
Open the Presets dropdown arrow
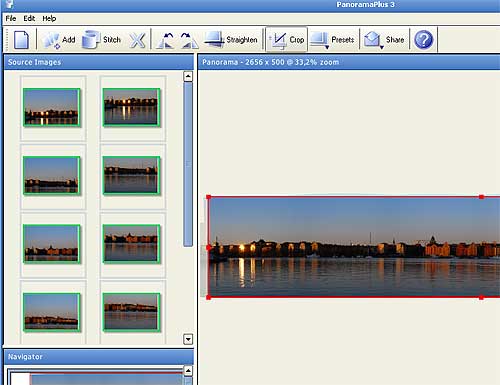327,47
